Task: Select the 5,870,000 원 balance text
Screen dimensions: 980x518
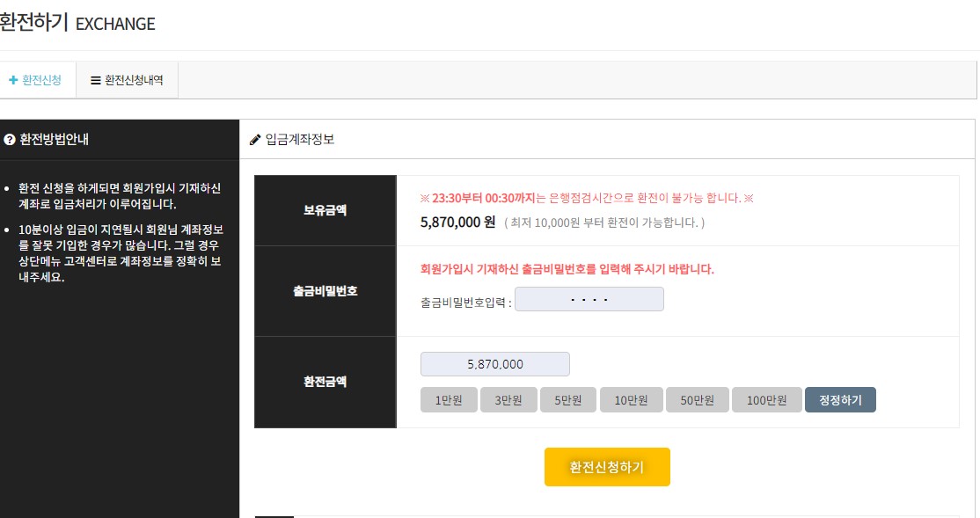Action: click(458, 223)
